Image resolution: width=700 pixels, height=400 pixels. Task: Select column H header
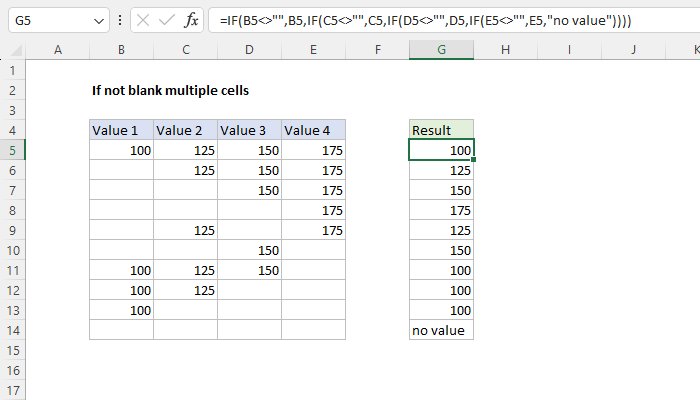point(505,50)
